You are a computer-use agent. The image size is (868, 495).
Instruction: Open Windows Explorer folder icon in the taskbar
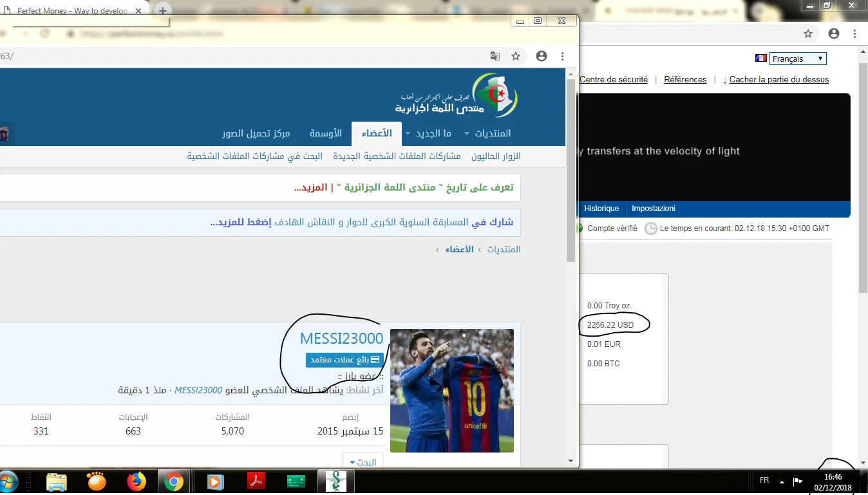(57, 481)
